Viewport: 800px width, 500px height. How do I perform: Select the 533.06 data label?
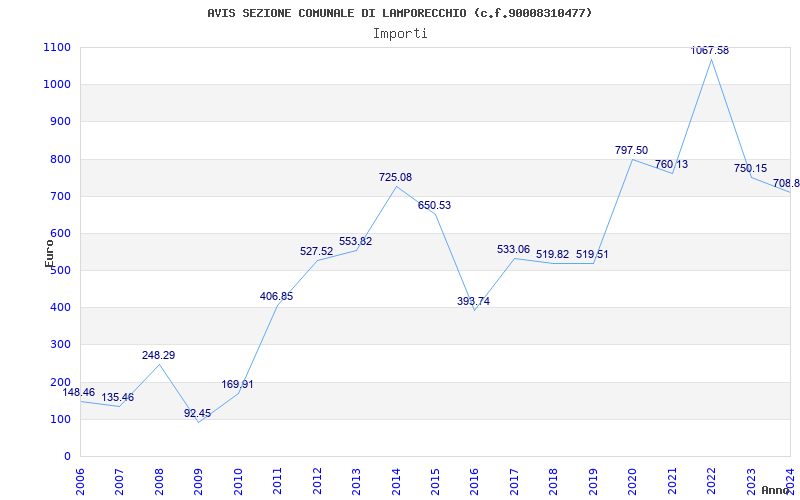pyautogui.click(x=513, y=249)
